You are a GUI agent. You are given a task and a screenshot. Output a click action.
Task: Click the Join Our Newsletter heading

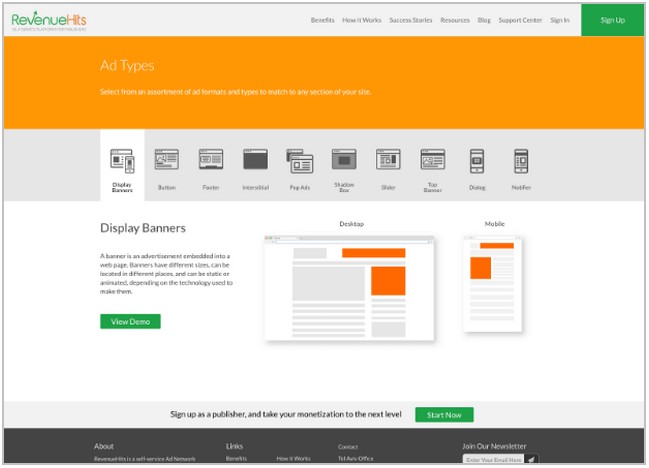[494, 446]
